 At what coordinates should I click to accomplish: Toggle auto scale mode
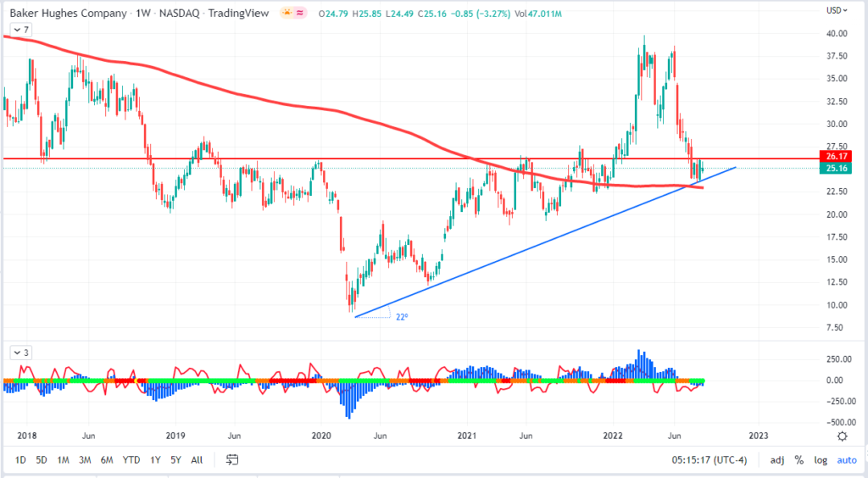(847, 459)
